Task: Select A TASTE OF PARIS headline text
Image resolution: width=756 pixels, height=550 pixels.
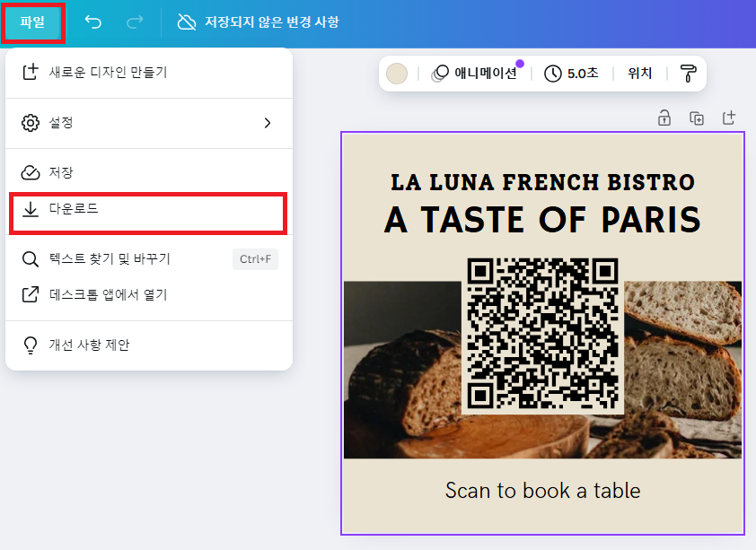Action: pyautogui.click(x=543, y=220)
